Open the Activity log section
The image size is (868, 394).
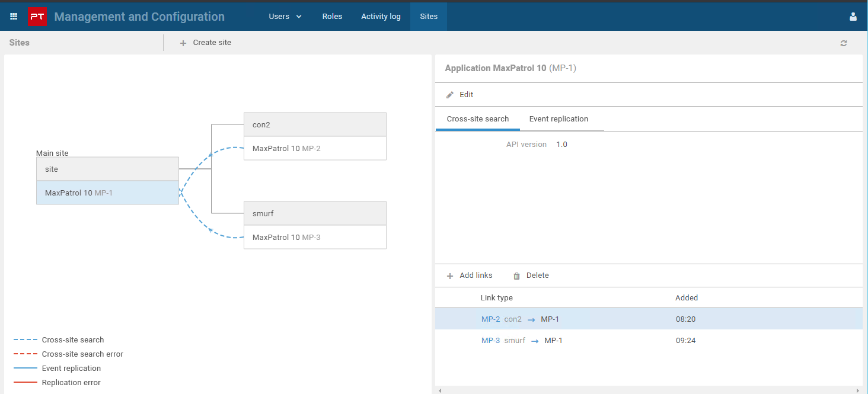pyautogui.click(x=381, y=17)
